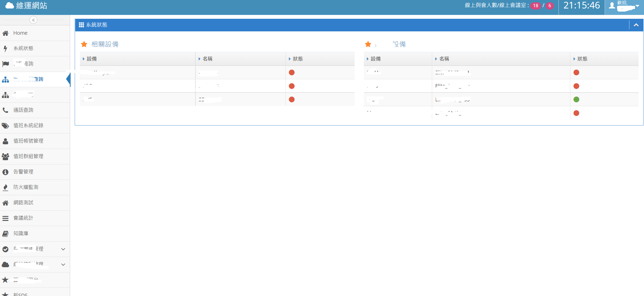
Task: Expand the checkmark-icon menu's dropdown chevron
Action: click(x=63, y=249)
